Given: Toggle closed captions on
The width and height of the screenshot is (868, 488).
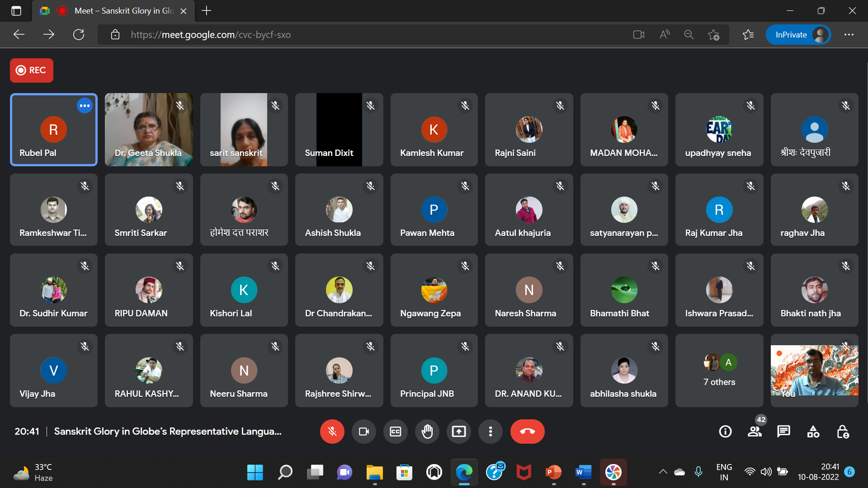Looking at the screenshot, I should pos(395,432).
